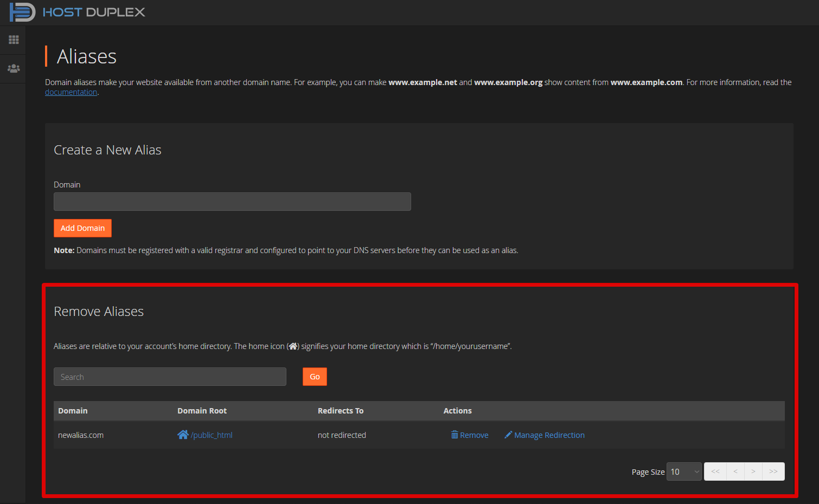Expand the Page Size dropdown
819x504 pixels.
pos(684,471)
